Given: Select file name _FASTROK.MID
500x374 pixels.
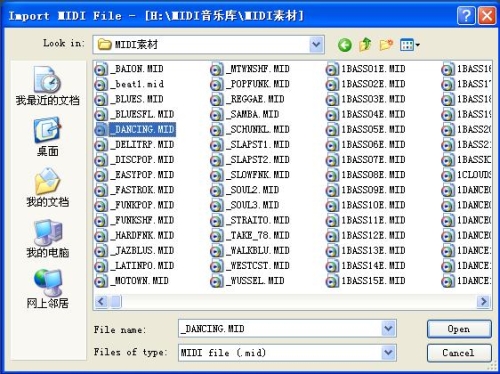Looking at the screenshot, I should click(x=143, y=190).
